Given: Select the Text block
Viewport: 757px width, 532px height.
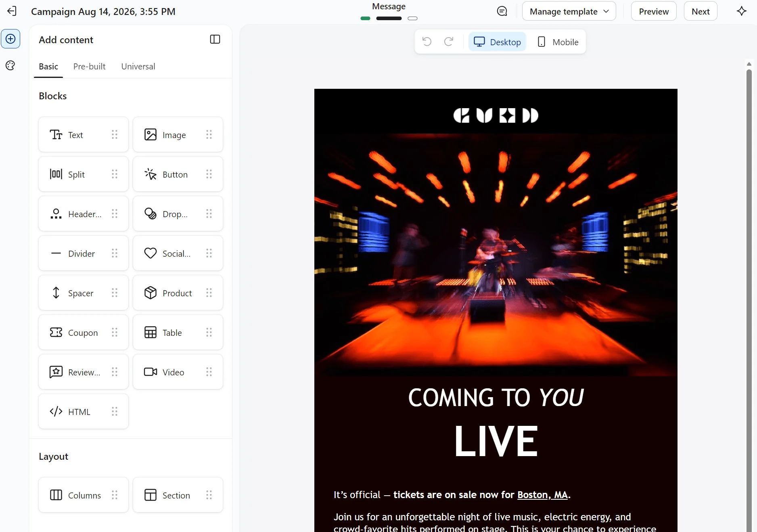Looking at the screenshot, I should (84, 135).
